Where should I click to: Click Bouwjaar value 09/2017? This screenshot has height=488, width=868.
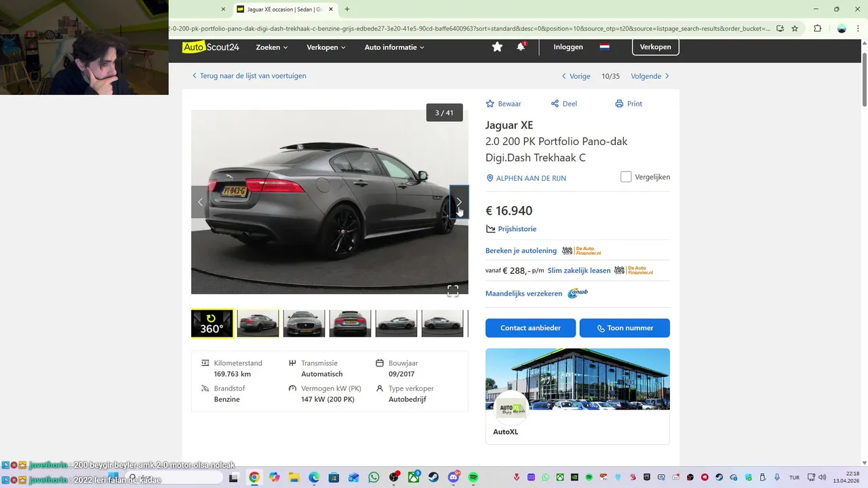[401, 374]
